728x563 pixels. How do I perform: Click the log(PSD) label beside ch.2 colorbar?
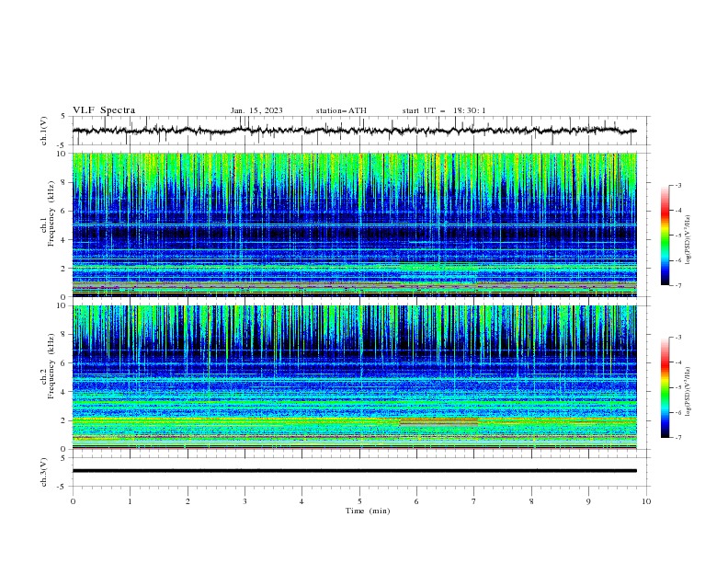tap(688, 392)
